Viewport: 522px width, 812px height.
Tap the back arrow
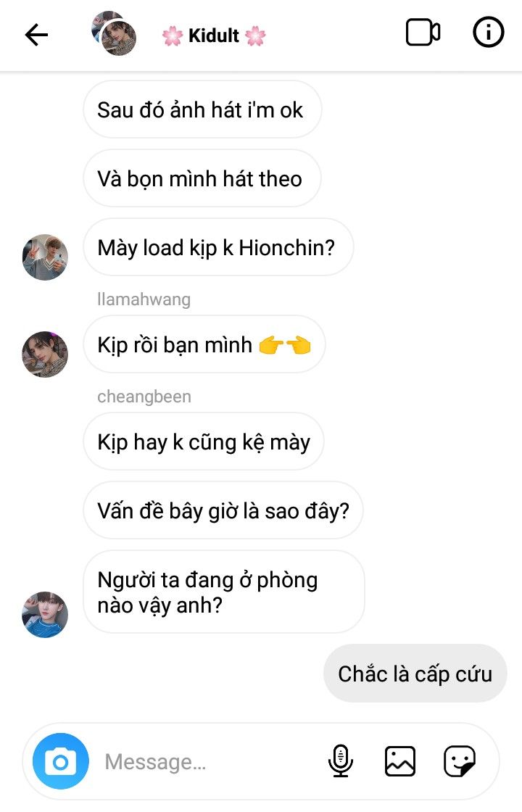(36, 35)
